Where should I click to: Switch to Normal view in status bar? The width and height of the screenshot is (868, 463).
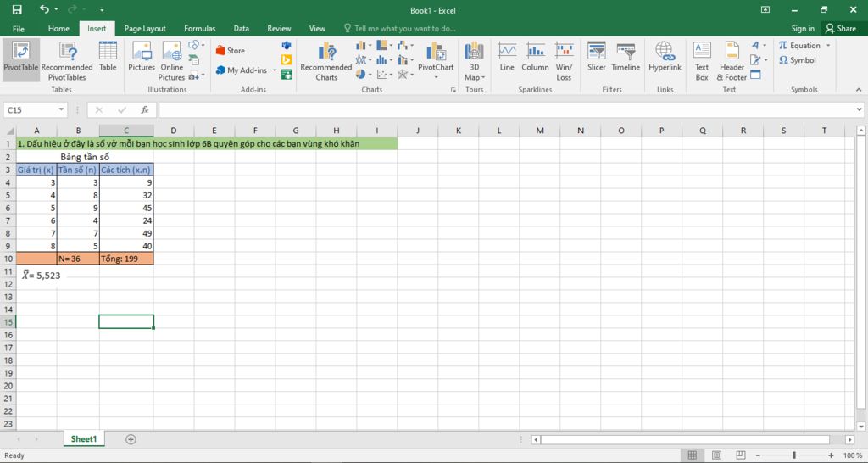692,455
